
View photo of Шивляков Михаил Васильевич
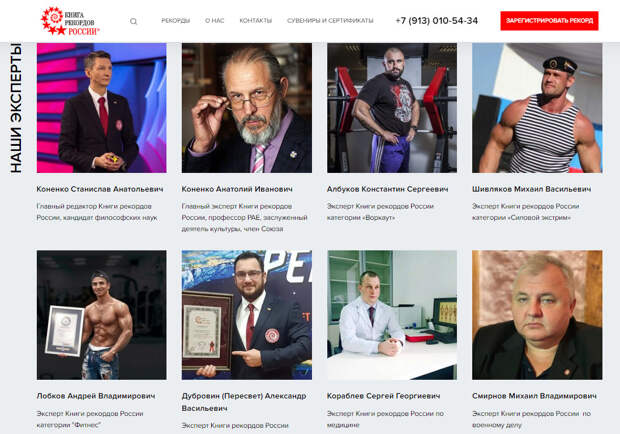point(537,108)
